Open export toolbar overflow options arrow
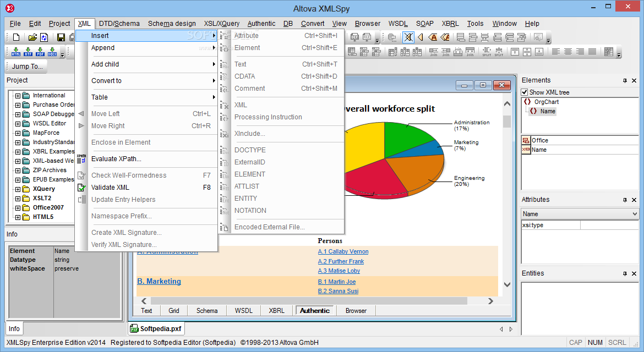 tap(62, 54)
